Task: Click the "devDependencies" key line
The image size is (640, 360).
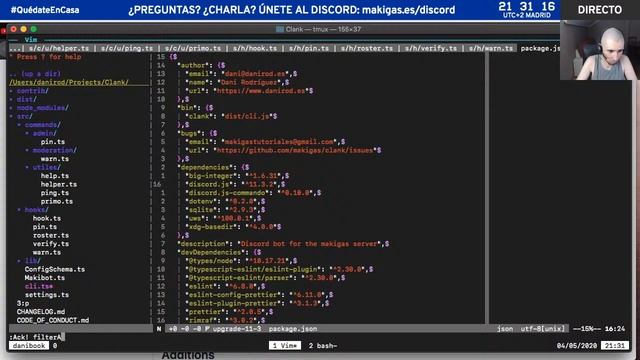Action: [x=219, y=253]
